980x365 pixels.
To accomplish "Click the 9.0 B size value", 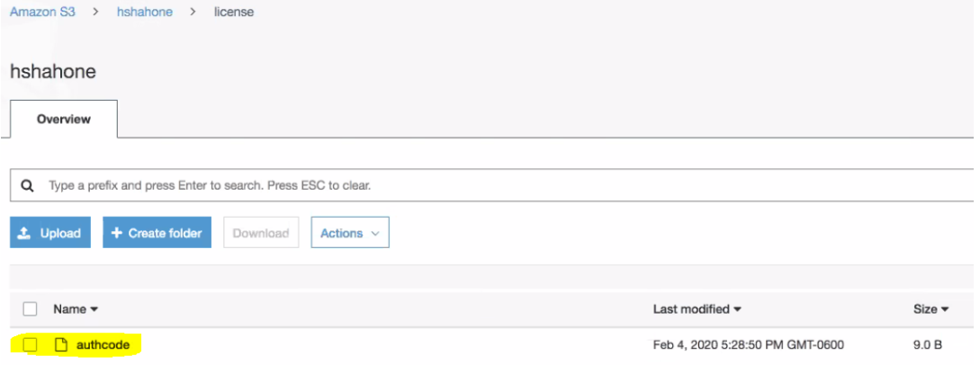I will [x=927, y=345].
